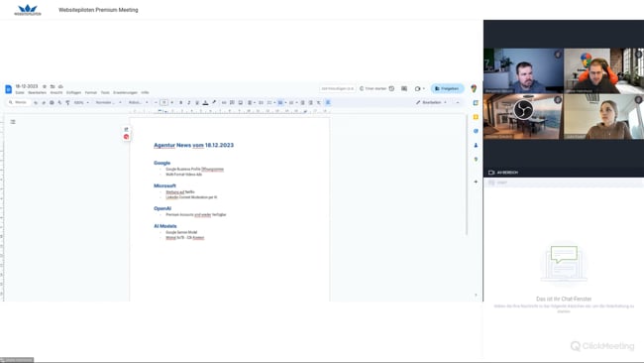Open line and paragraph spacing

pos(261,102)
